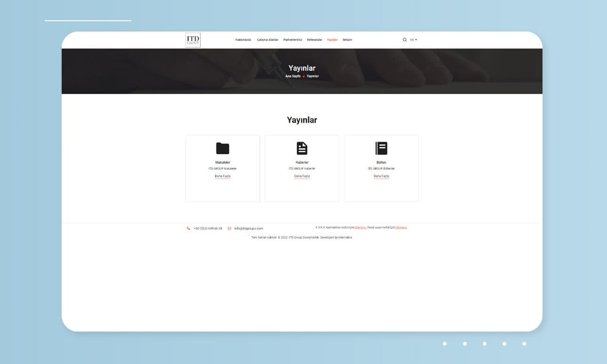Click the large 'Yayınlar' page heading

point(302,120)
